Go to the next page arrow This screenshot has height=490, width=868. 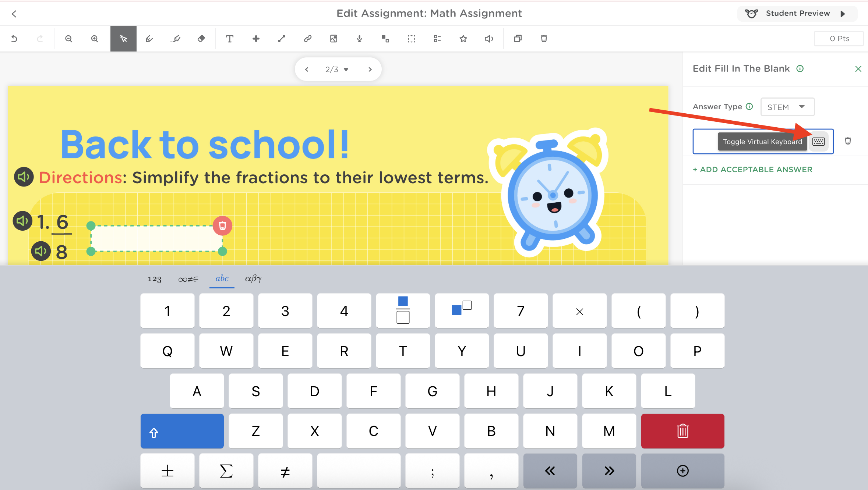[x=370, y=69]
